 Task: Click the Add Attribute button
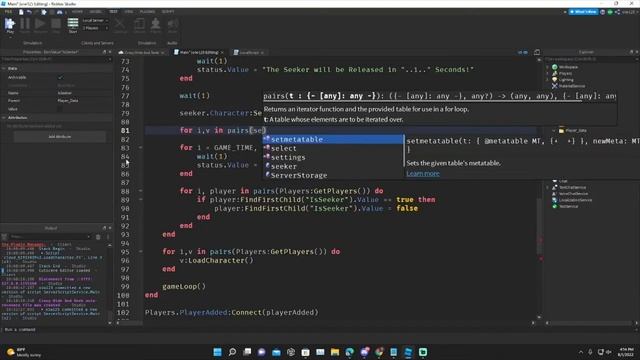pyautogui.click(x=60, y=137)
